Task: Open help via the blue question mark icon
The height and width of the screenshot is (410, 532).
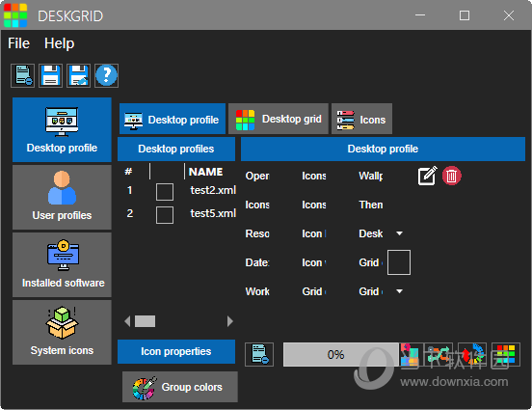Action: [x=106, y=75]
